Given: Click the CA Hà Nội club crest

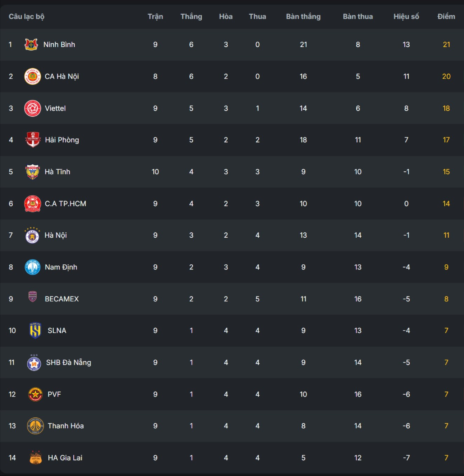Looking at the screenshot, I should pyautogui.click(x=32, y=76).
